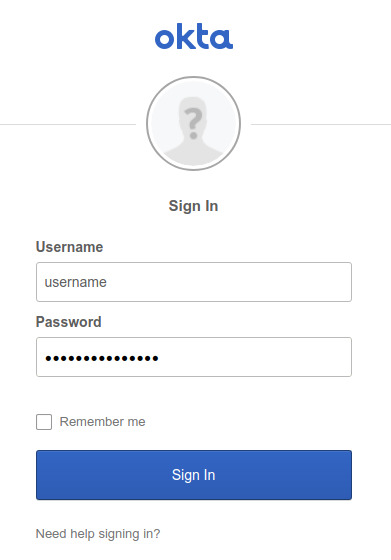Click the masked password dots
The height and width of the screenshot is (560, 391).
click(x=102, y=358)
